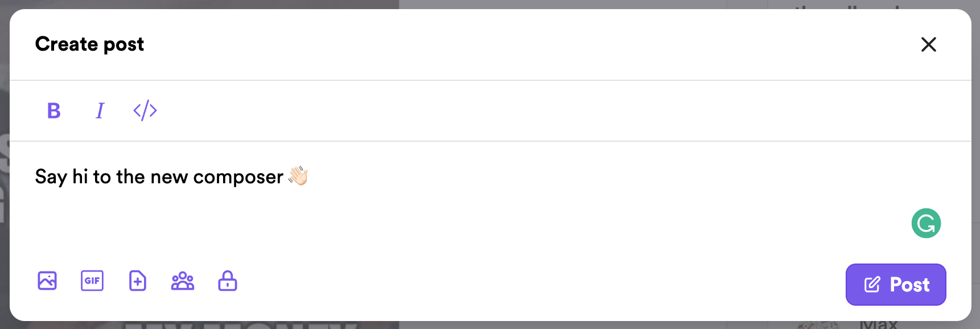
Task: Toggle italic text formatting
Action: click(100, 110)
